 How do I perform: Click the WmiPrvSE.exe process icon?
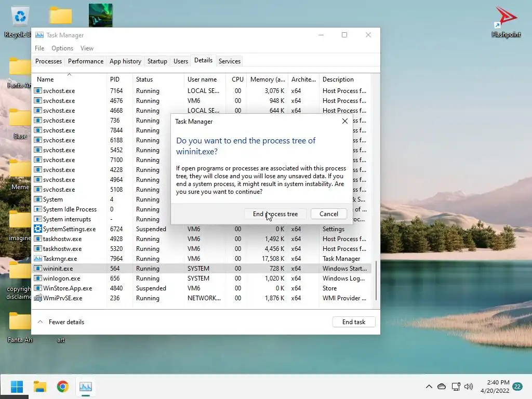37,298
